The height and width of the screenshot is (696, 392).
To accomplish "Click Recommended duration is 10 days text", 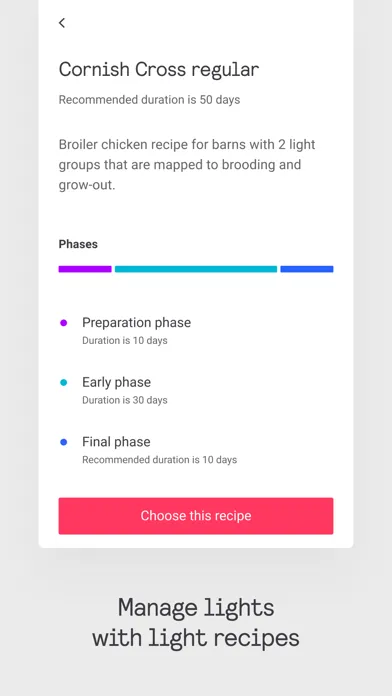I will pyautogui.click(x=159, y=460).
